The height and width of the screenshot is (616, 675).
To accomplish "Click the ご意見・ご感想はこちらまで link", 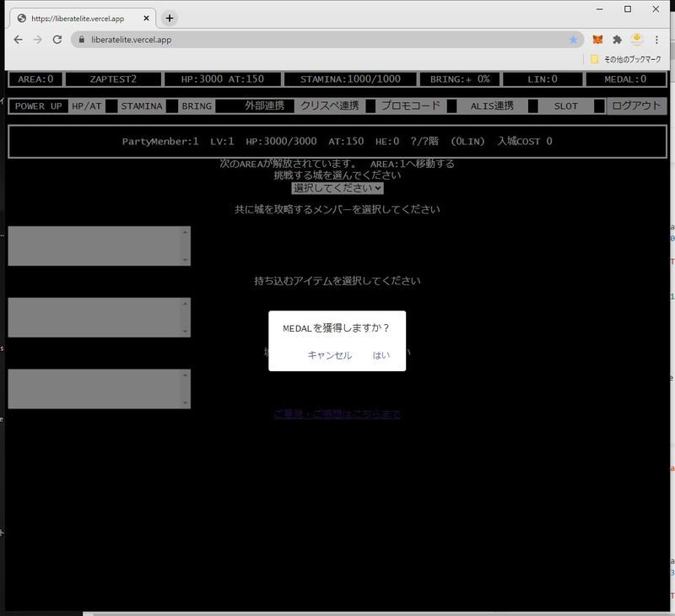I will [x=337, y=414].
